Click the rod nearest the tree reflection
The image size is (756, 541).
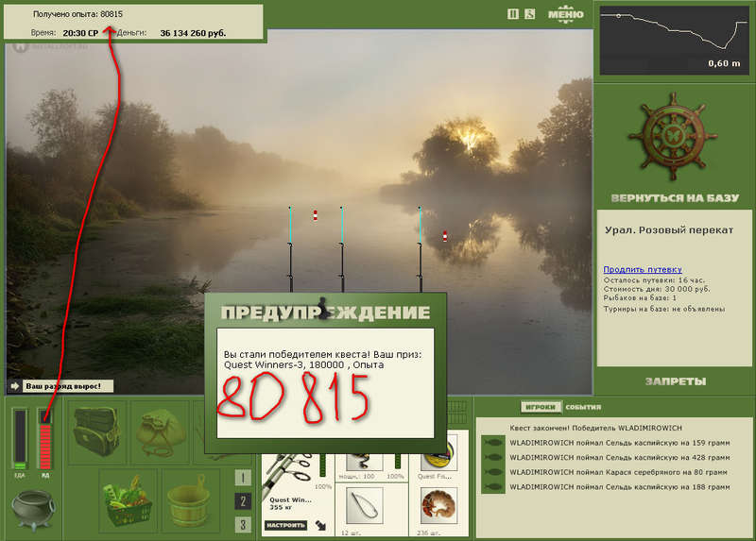pyautogui.click(x=420, y=248)
